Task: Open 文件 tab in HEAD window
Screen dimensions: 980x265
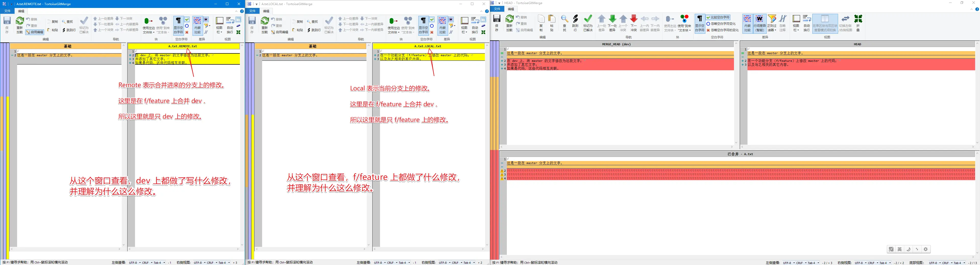Action: tap(497, 9)
